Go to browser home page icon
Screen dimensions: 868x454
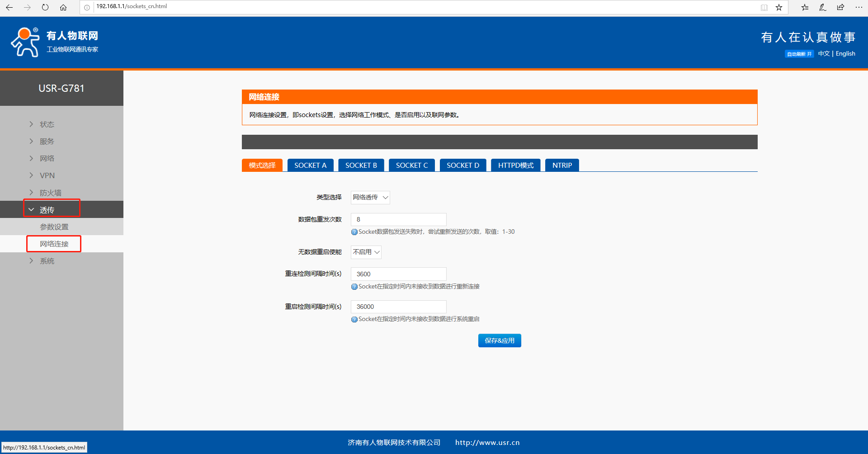pos(63,7)
